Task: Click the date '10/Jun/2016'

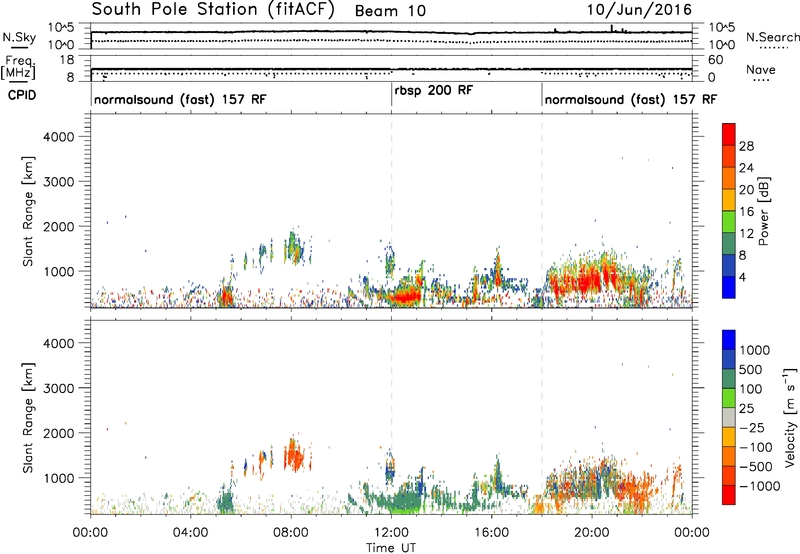Action: pos(639,10)
